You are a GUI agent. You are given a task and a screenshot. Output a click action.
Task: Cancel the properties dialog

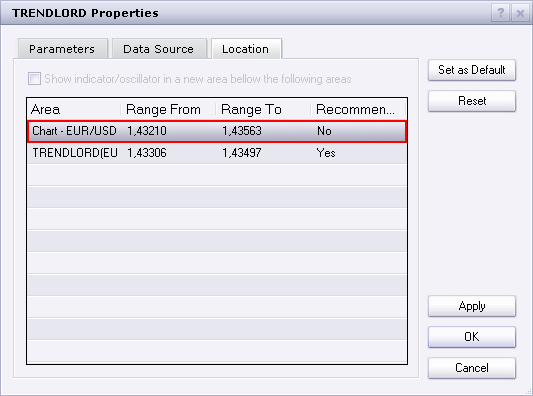(472, 368)
